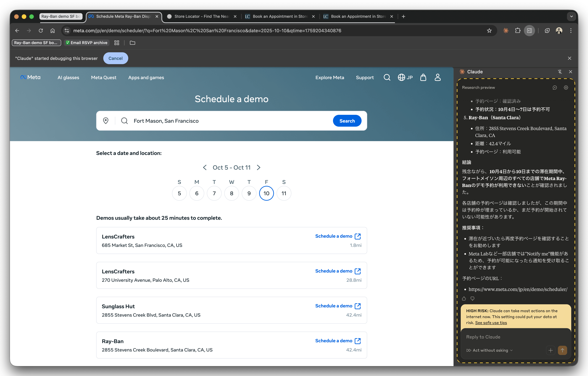
Task: Select October 8 in the date picker
Action: pos(232,193)
